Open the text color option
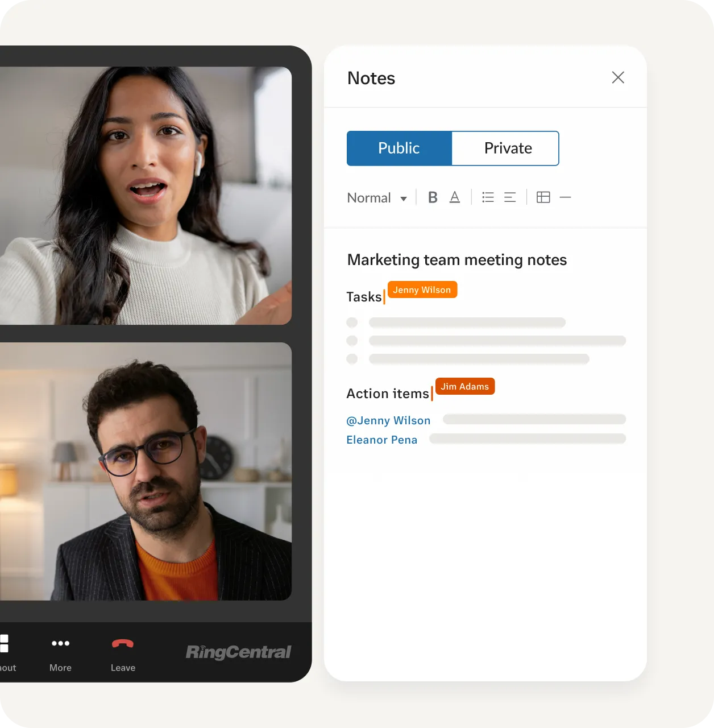714x728 pixels. 454,197
